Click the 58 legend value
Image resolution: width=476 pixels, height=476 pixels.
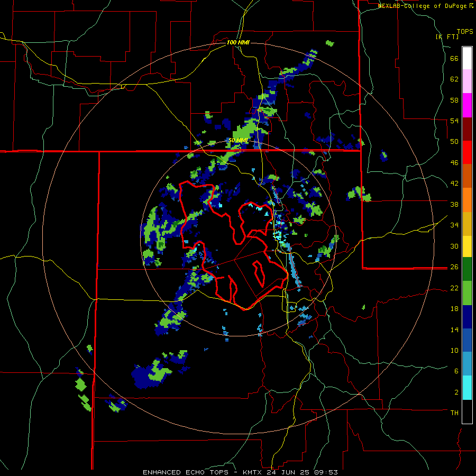(454, 100)
